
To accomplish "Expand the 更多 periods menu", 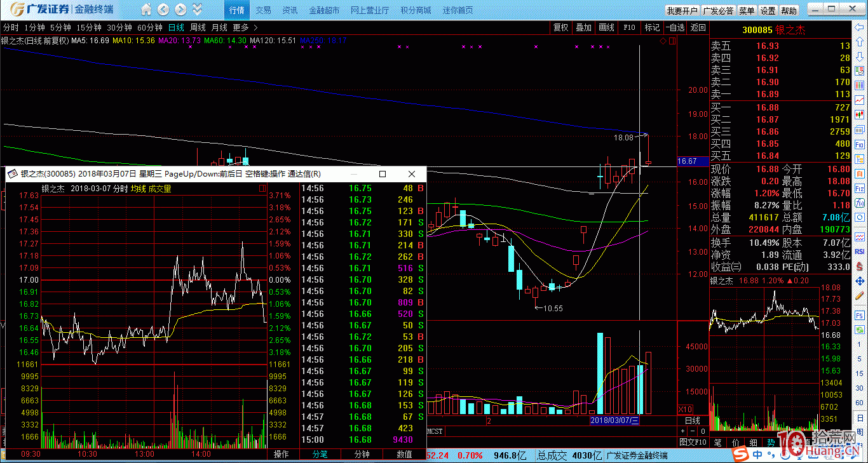I will coord(245,28).
